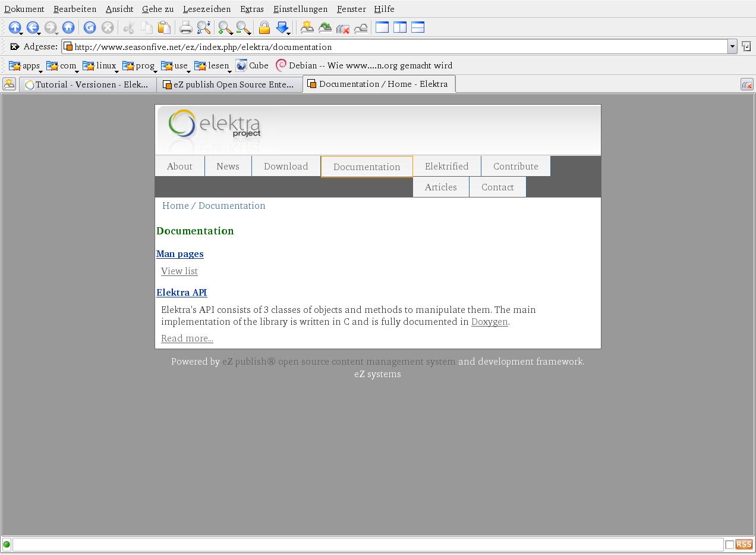Switch to the Tutorial - Versionen tab

coord(88,84)
